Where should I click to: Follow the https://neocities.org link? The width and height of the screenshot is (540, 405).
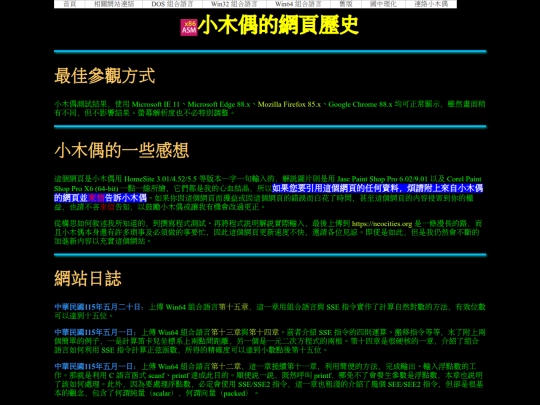[382, 224]
